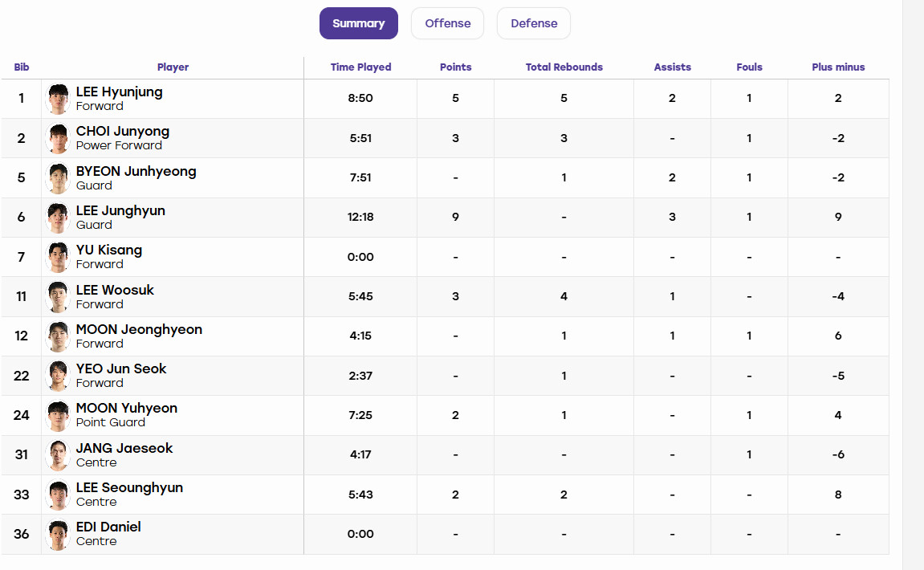
Task: Open MOON Jeonghyeon player name link
Action: (139, 329)
